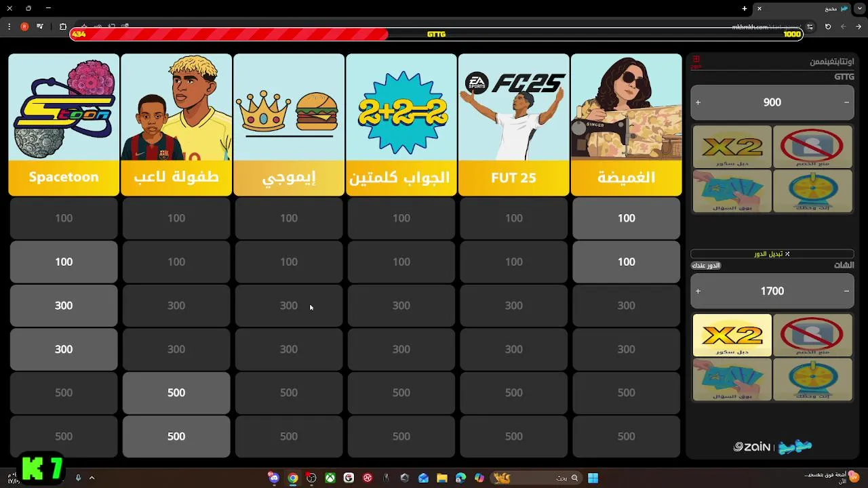Click GTTG's 900 score field
868x488 pixels.
point(772,102)
